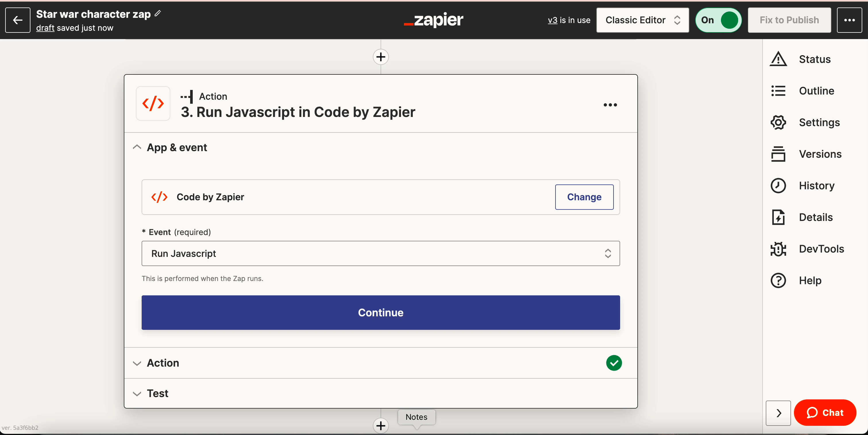Open the Outline list icon
Viewport: 868px width, 435px height.
tap(778, 91)
